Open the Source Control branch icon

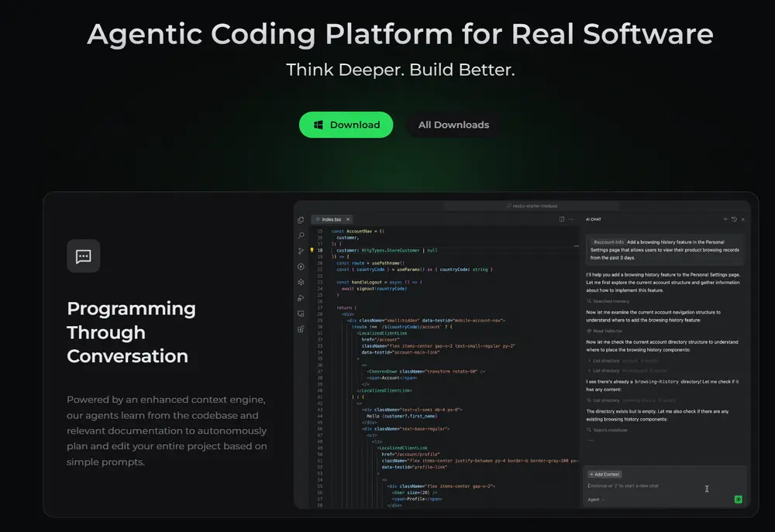click(301, 251)
